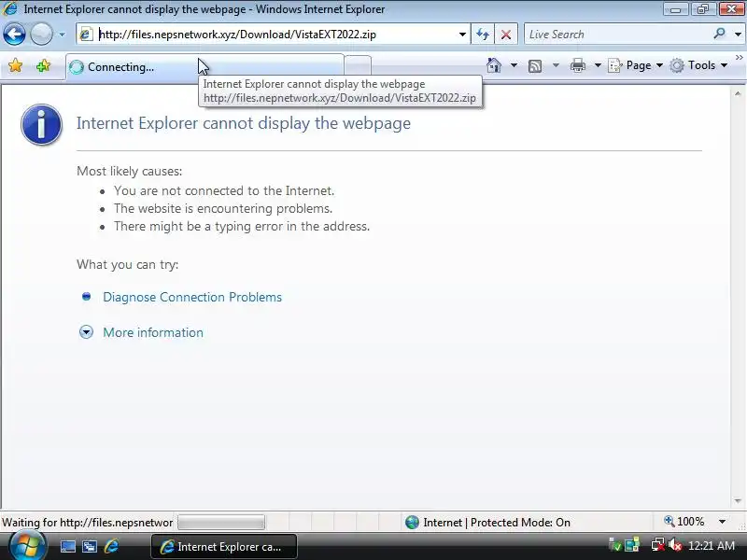Image resolution: width=747 pixels, height=560 pixels.
Task: Click the More information link text
Action: pos(153,332)
